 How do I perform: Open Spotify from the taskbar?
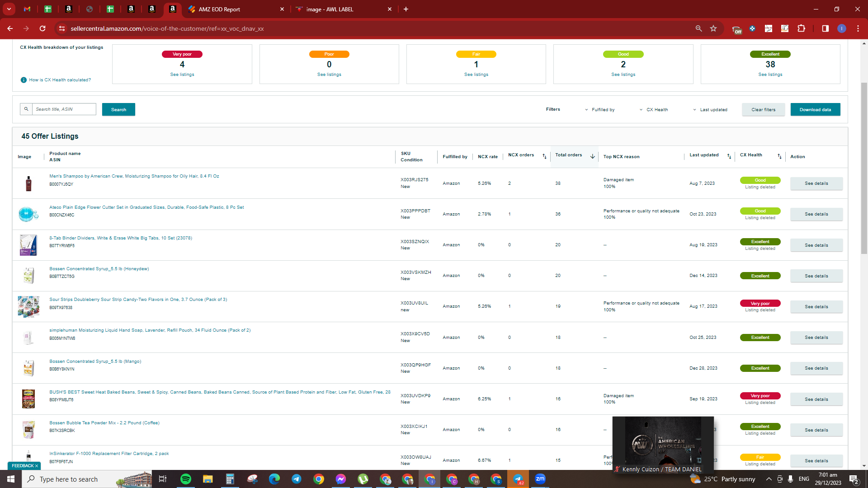[186, 479]
